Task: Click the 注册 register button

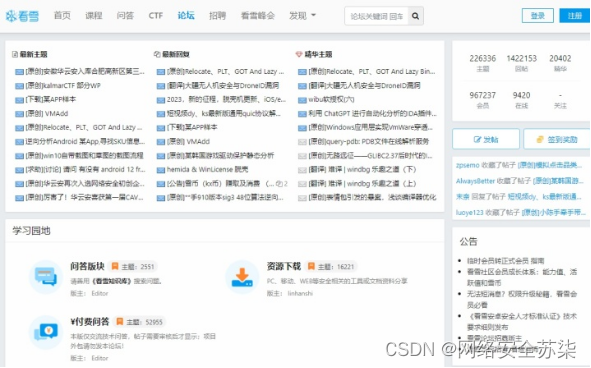Action: 574,16
